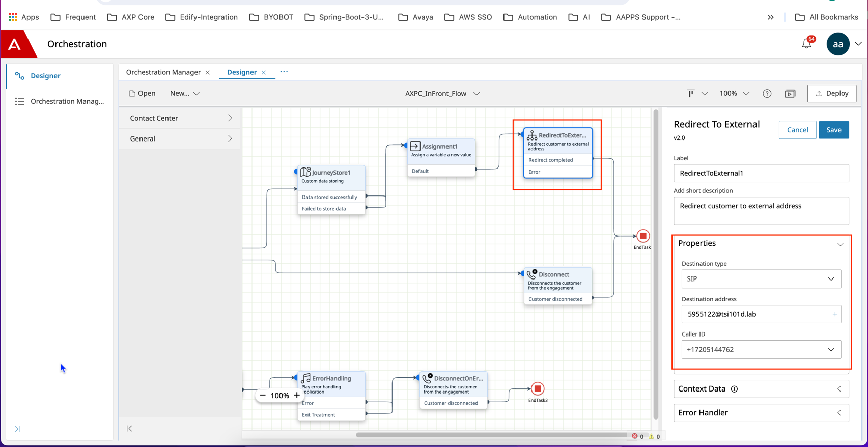Click the Orchestration Manager list icon

point(20,101)
